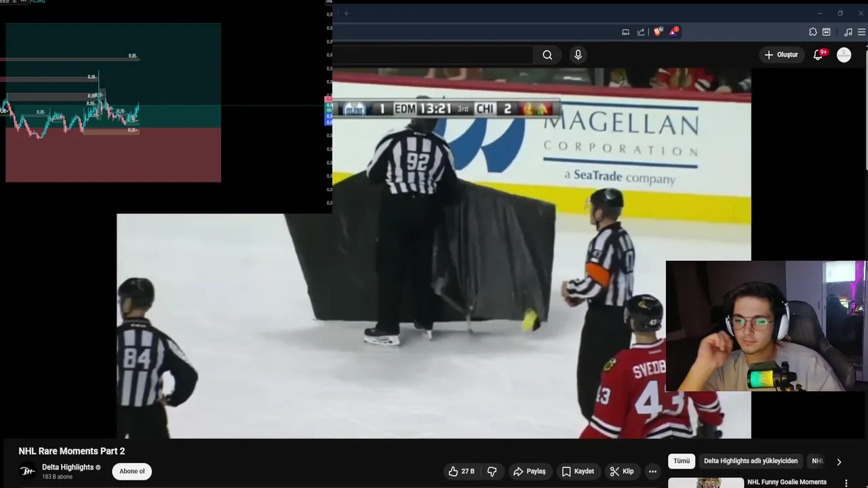Viewport: 868px width, 488px height.
Task: Click Brave Rewards triangle icon
Action: coord(673,32)
